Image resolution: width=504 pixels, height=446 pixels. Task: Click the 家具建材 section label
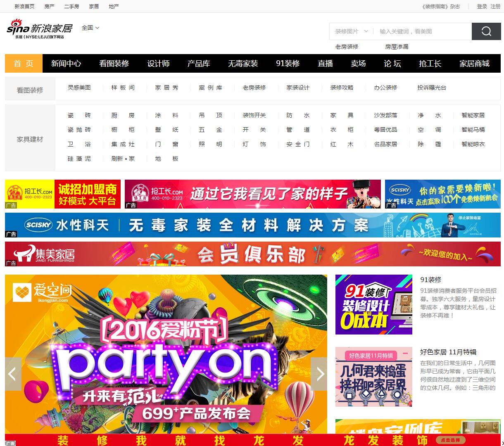pos(30,139)
